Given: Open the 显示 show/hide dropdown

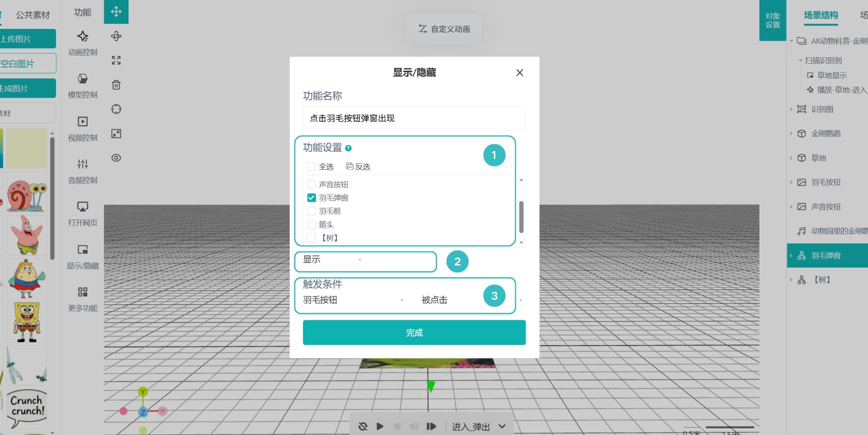Looking at the screenshot, I should 333,260.
